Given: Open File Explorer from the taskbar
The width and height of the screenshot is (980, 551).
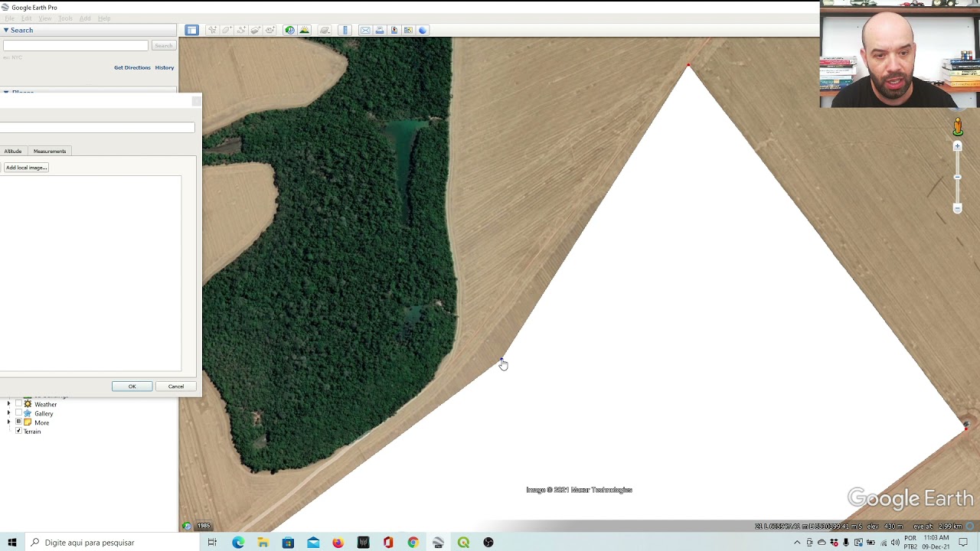Looking at the screenshot, I should click(x=263, y=543).
